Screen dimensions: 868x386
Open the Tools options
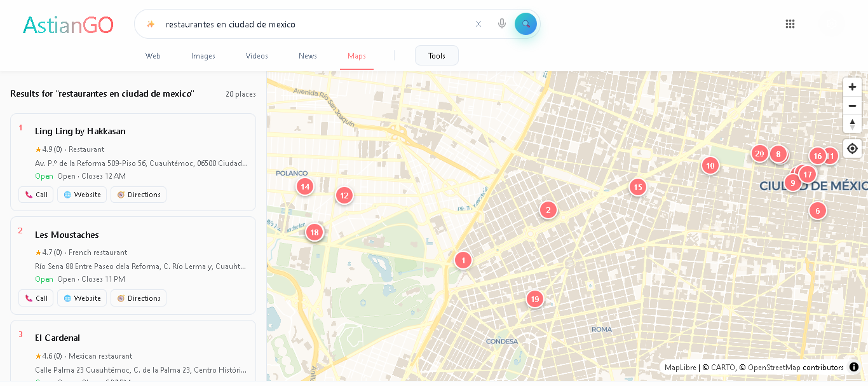click(437, 55)
